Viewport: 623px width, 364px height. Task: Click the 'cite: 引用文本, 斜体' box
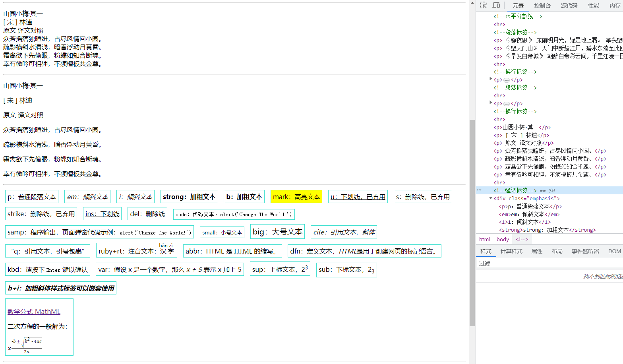point(344,232)
